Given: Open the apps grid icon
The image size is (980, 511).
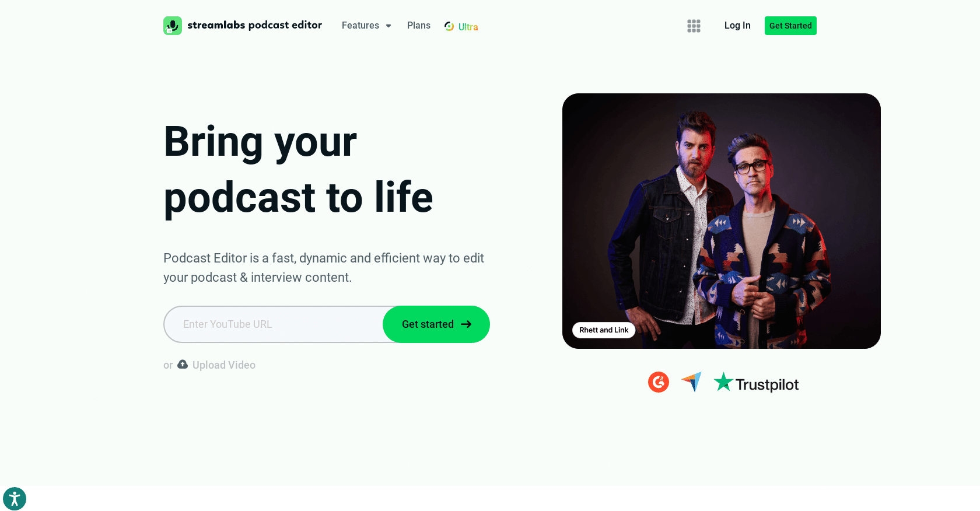Looking at the screenshot, I should click(694, 26).
